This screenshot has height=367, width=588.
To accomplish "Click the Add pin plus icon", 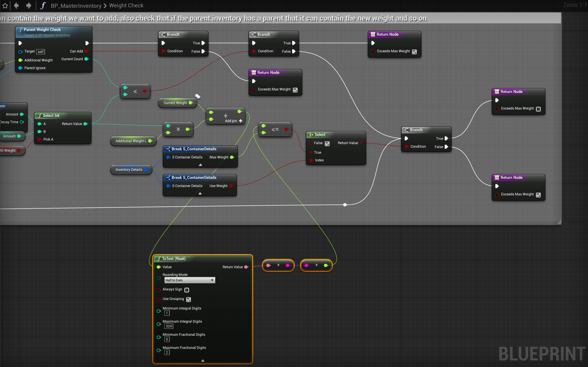I will coord(241,121).
